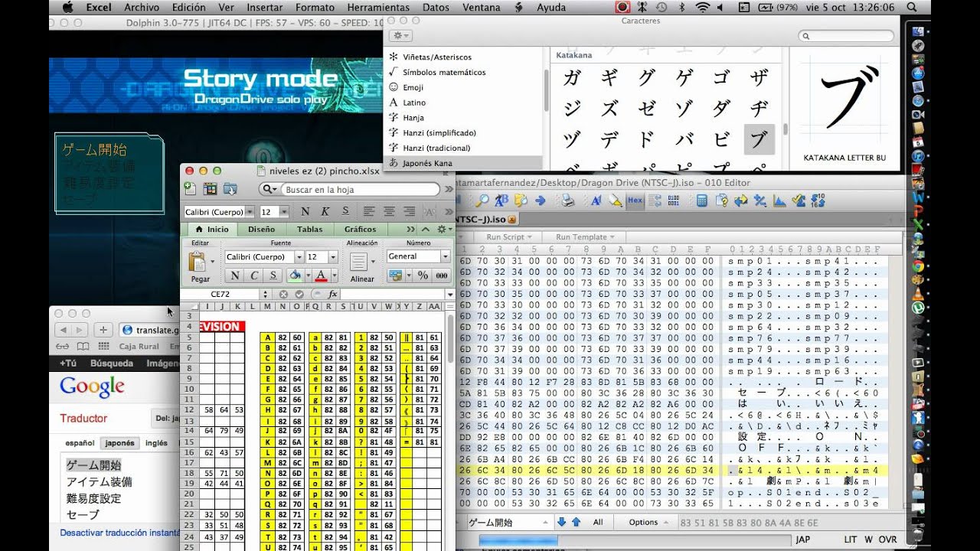Click the binary 0100 0001 icon in 010 Editor
Screen dimensions: 980x551
(675, 201)
